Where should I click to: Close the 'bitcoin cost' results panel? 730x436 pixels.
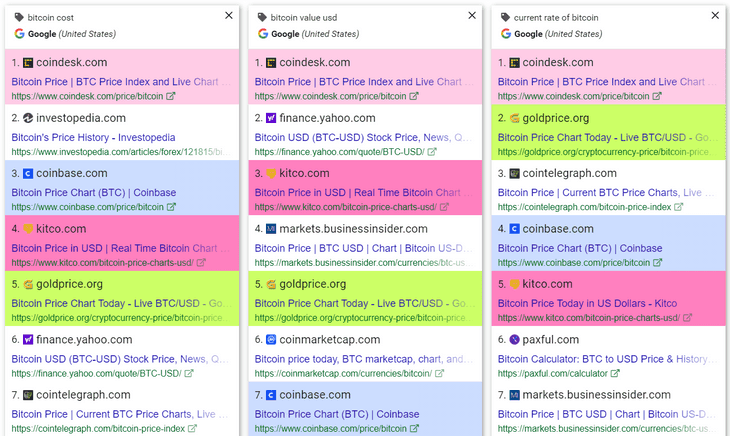pyautogui.click(x=229, y=15)
